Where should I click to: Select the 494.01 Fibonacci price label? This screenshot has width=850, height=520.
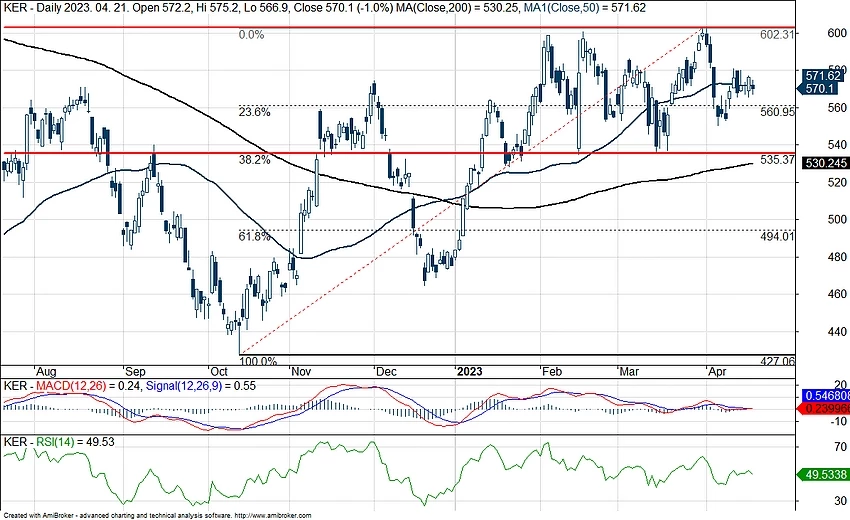(x=777, y=237)
